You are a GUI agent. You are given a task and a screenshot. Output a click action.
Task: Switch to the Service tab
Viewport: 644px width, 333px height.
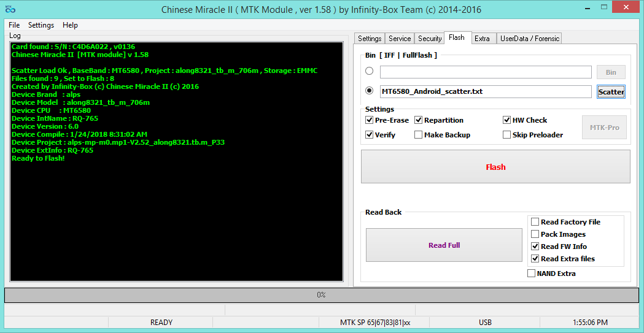click(x=400, y=39)
